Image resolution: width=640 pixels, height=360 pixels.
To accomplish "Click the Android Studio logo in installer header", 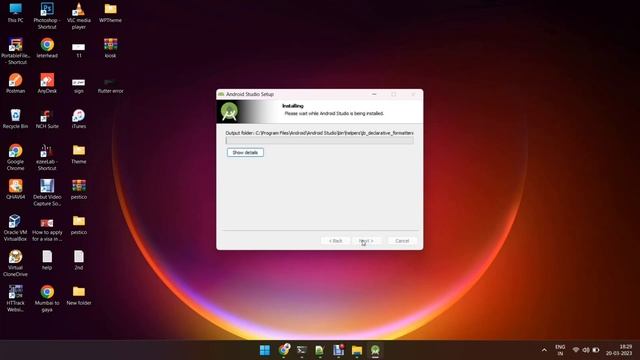I will (x=229, y=112).
